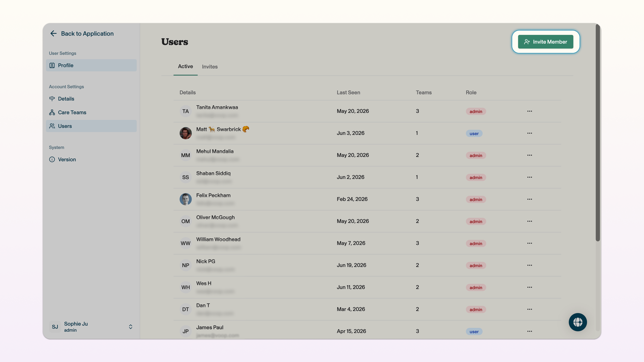Click the name Shaban Siddiq
The width and height of the screenshot is (644, 362).
click(x=213, y=173)
